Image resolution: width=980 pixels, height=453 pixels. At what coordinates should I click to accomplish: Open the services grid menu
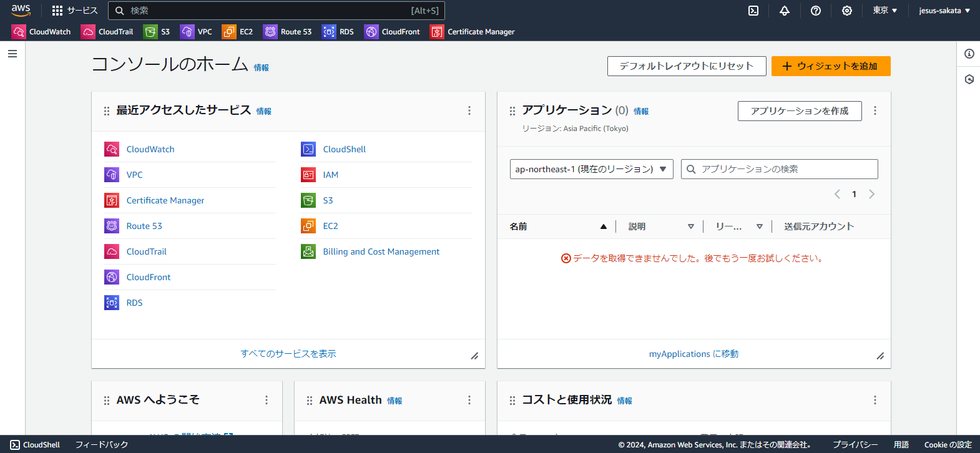(x=75, y=11)
